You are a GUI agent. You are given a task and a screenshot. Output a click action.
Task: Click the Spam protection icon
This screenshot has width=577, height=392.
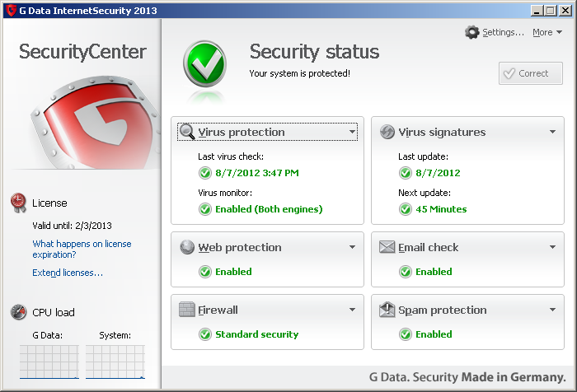[x=387, y=310]
